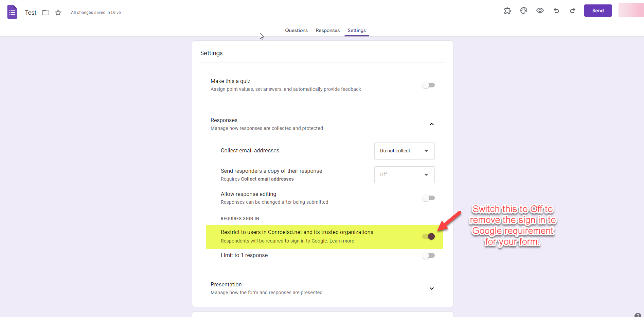
Task: Enable the Make this a quiz toggle
Action: [428, 85]
